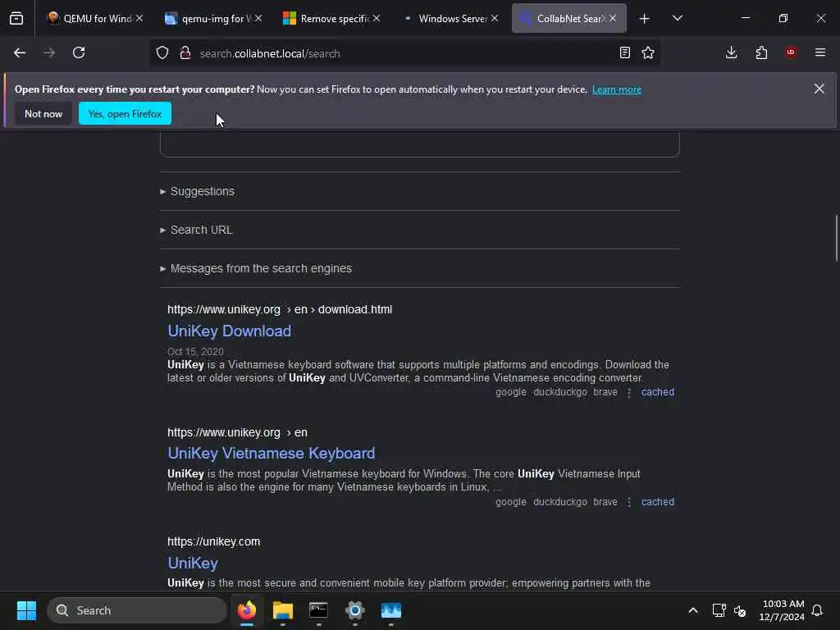Open the performance monitor taskbar icon

(391, 610)
